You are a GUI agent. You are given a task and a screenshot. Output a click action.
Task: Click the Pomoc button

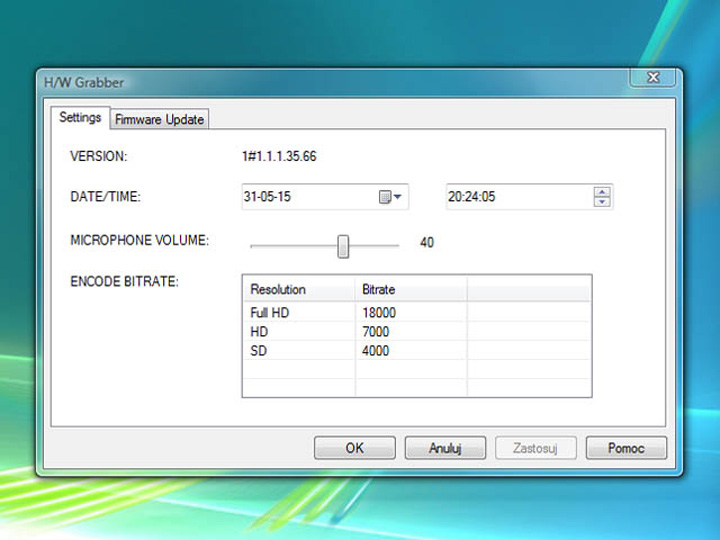click(626, 448)
